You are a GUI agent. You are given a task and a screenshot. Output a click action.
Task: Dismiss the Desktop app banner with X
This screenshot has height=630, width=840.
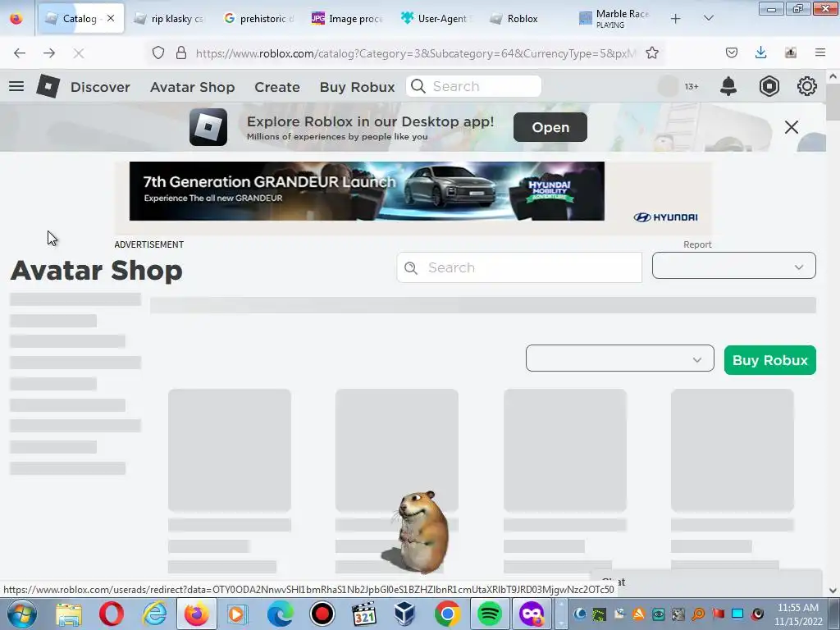[x=792, y=127]
